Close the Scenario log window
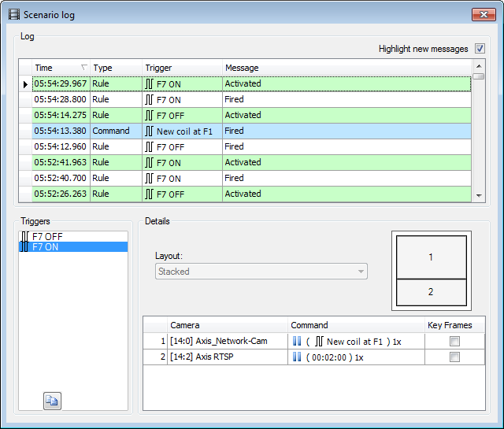This screenshot has width=504, height=429. click(x=482, y=14)
